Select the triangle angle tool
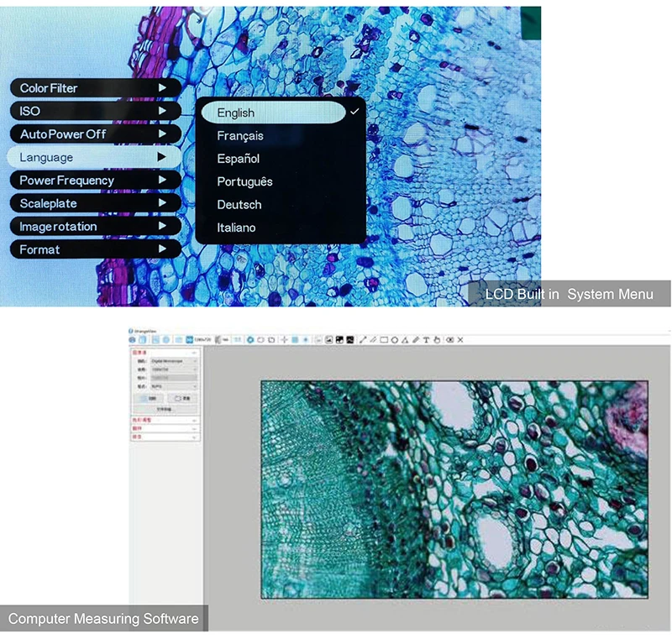Viewport: 672px width, 639px height. pos(405,339)
